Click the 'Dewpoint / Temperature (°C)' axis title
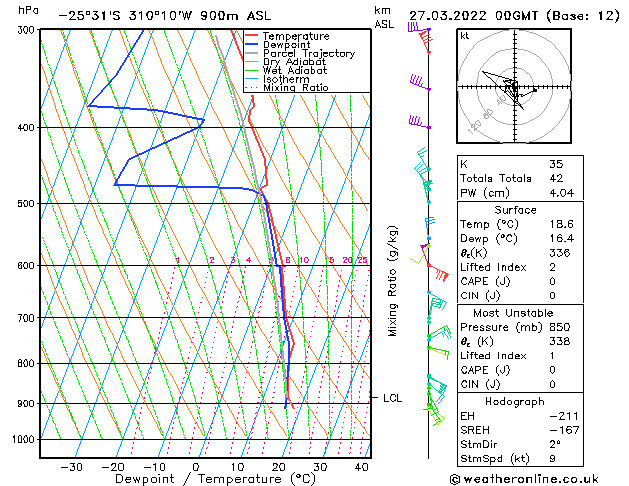The image size is (629, 486). coord(215,479)
